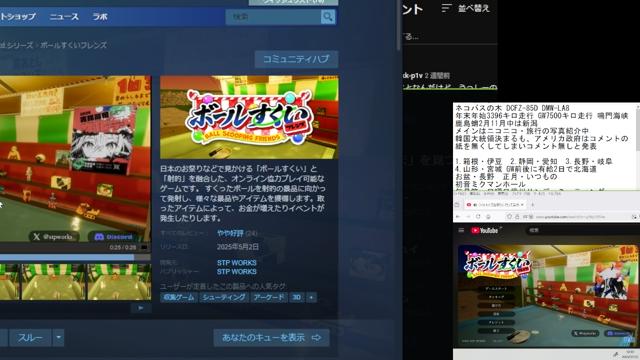Open the YouTube hamburger menu
Screen dimensions: 640x360
(x=461, y=230)
